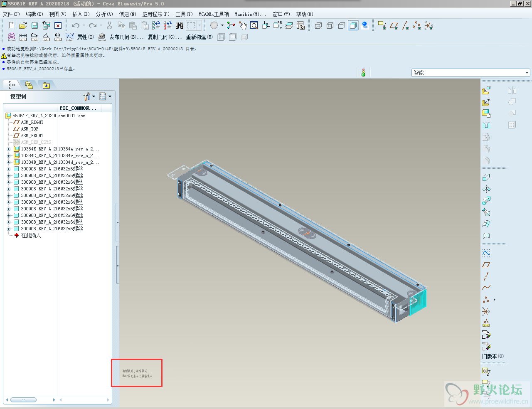Select the ASM_TOP datum plane
This screenshot has width=532, height=409.
pos(30,129)
